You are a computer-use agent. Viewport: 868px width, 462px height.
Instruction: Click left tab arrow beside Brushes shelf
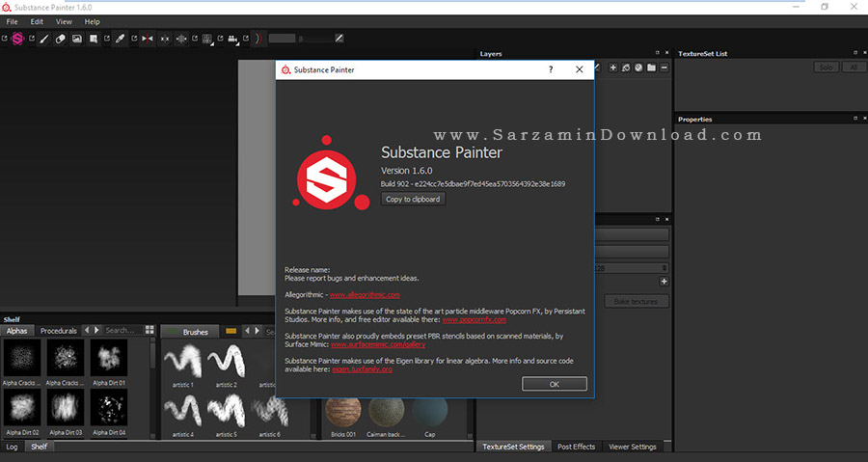click(247, 330)
